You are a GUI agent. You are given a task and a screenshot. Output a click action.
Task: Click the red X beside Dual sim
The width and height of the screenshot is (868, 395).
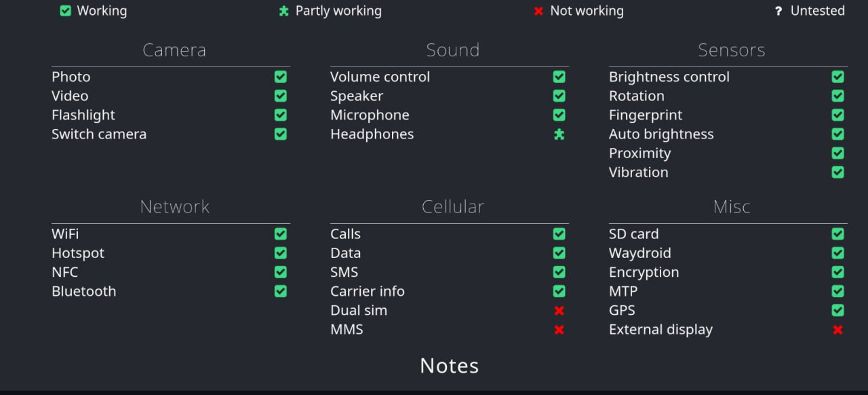559,311
